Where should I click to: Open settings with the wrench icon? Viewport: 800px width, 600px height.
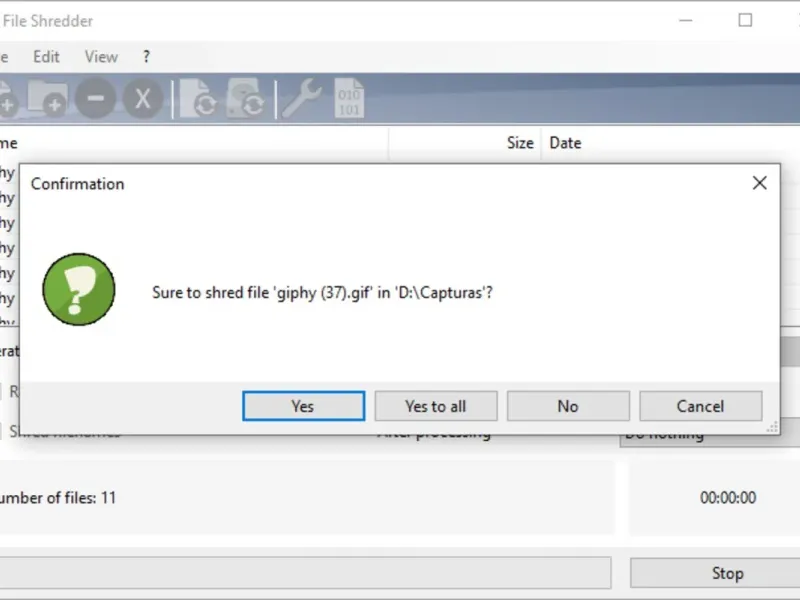(302, 98)
